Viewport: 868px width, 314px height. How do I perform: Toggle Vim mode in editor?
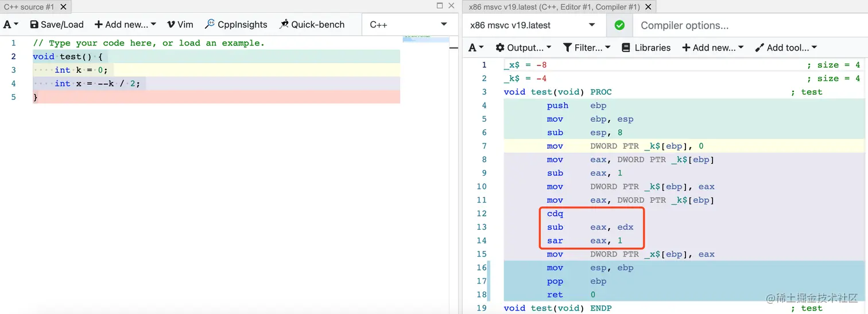180,25
